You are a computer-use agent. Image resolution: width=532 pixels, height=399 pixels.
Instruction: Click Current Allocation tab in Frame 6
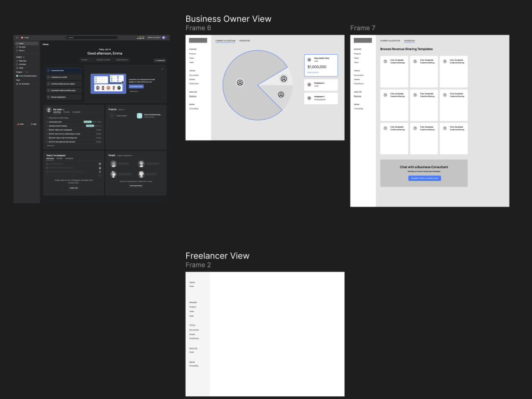[225, 41]
